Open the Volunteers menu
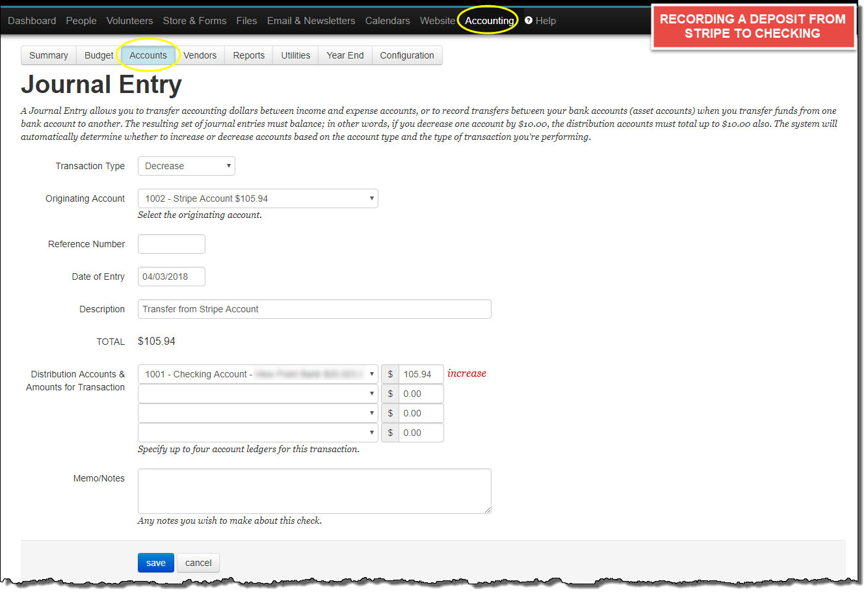Screen dimensions: 868x594 129,21
